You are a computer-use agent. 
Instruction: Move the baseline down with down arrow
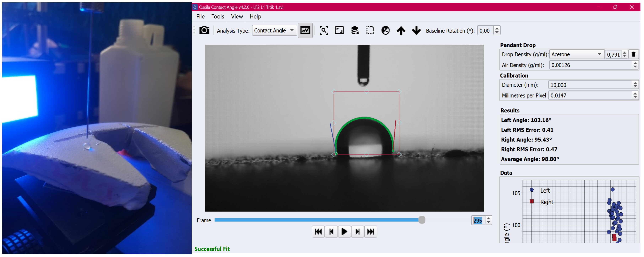(416, 30)
